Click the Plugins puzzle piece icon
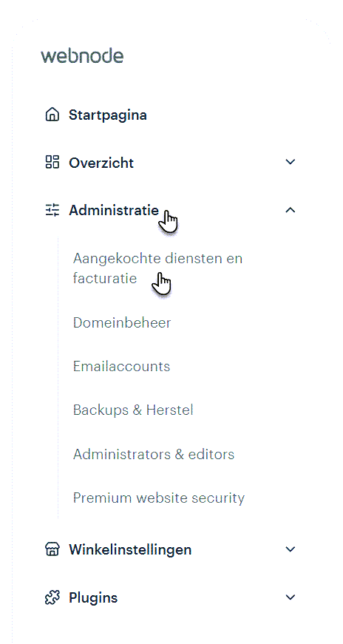This screenshot has width=343, height=644. click(52, 597)
